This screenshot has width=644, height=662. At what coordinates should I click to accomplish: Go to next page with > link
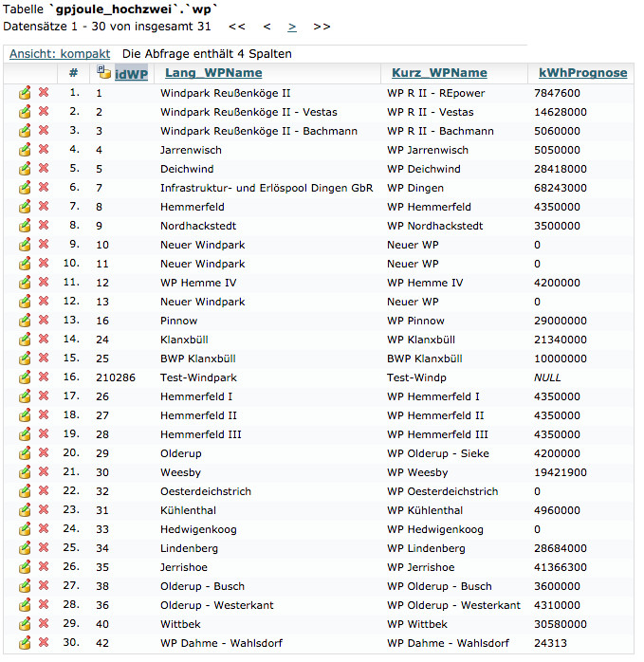click(292, 27)
